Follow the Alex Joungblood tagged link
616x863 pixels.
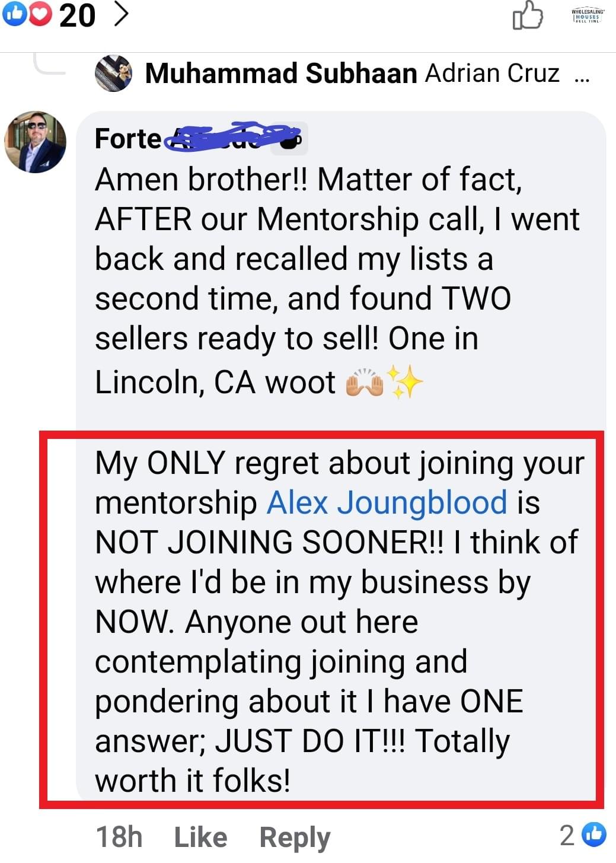coord(387,502)
